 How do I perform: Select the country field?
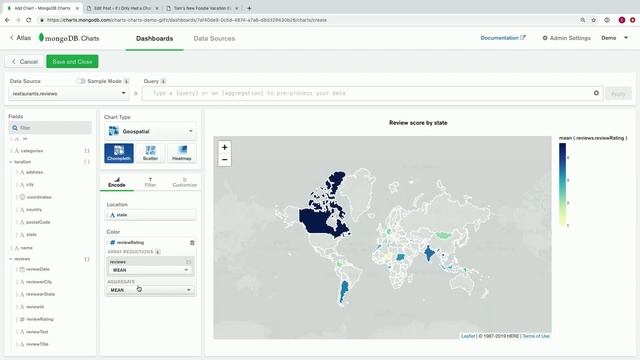click(x=34, y=210)
